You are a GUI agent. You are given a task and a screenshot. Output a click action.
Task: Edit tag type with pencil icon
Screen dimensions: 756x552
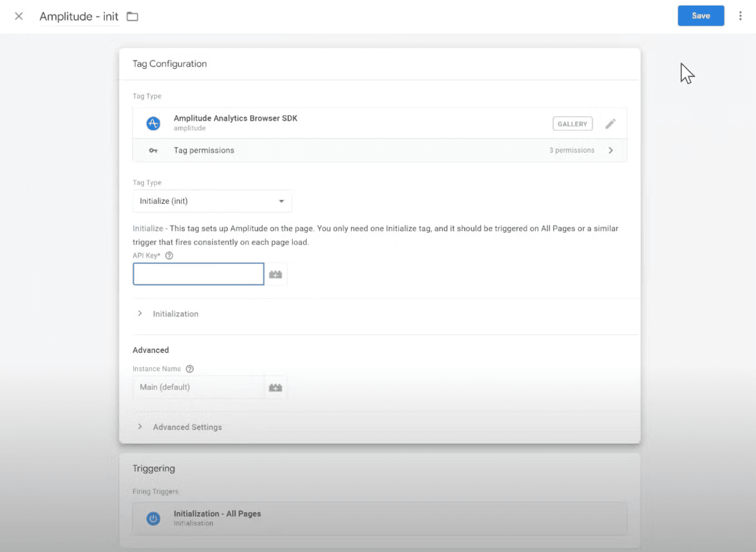(x=610, y=124)
